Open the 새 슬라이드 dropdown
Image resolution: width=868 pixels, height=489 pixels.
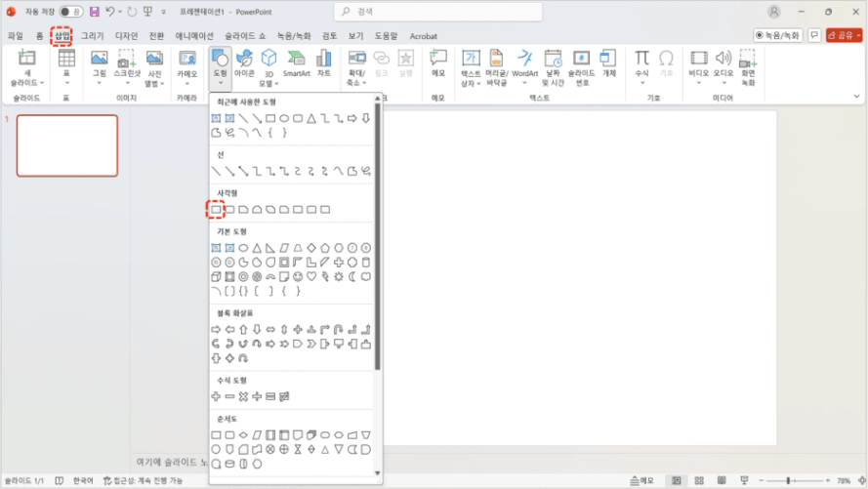click(26, 82)
